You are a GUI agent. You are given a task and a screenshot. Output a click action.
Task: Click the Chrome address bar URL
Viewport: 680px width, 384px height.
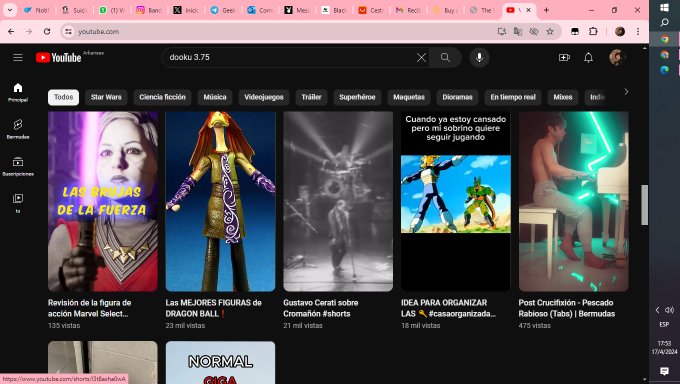pos(98,32)
